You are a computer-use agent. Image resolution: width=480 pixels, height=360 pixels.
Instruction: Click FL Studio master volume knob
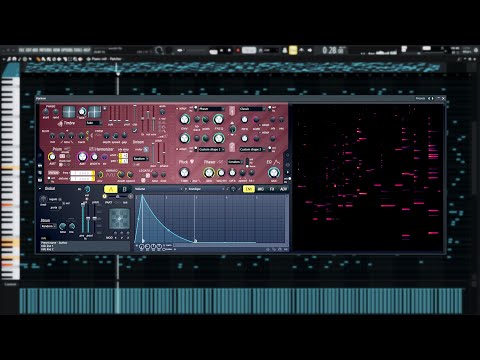tap(159, 50)
